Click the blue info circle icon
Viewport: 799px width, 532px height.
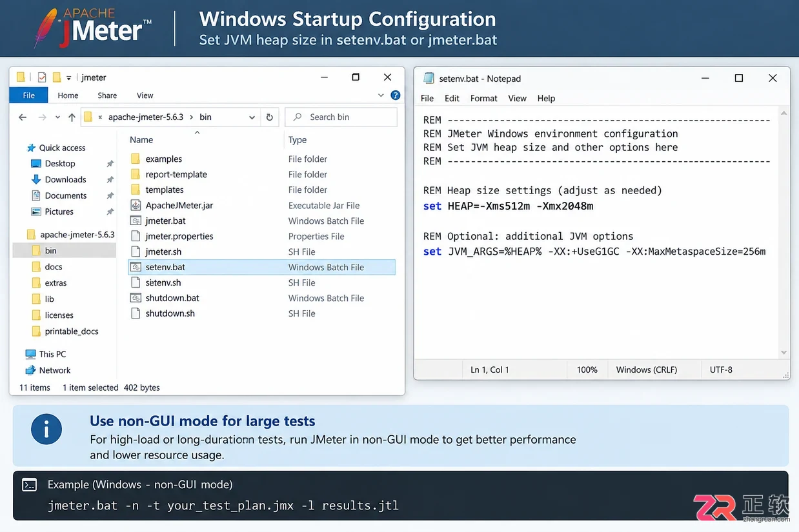[46, 429]
